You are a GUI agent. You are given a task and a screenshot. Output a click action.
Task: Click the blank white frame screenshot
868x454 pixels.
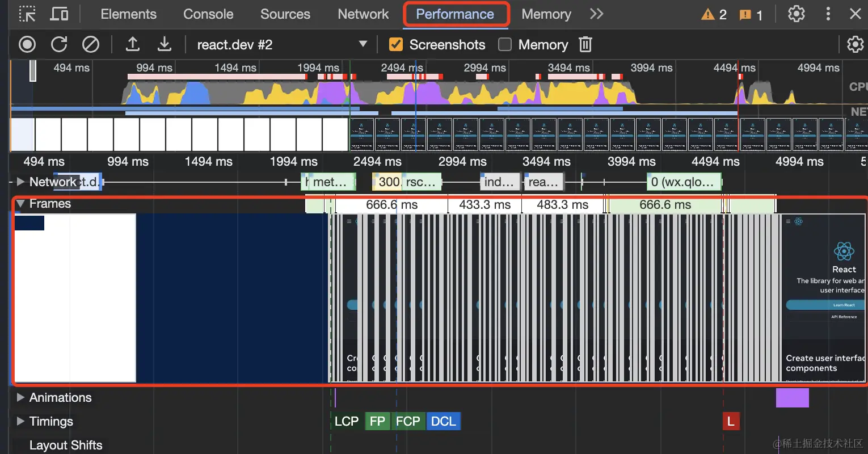point(75,298)
